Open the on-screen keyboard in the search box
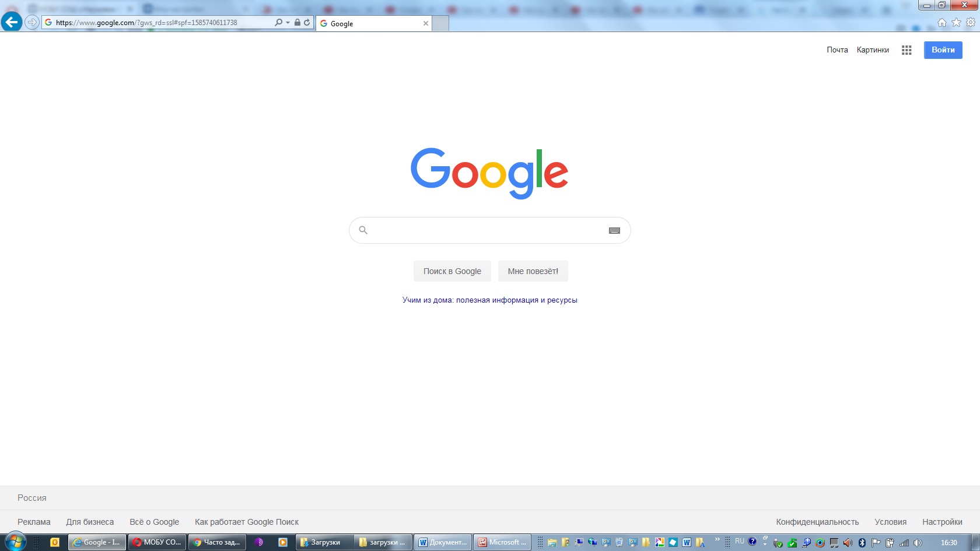This screenshot has height=551, width=980. point(614,230)
